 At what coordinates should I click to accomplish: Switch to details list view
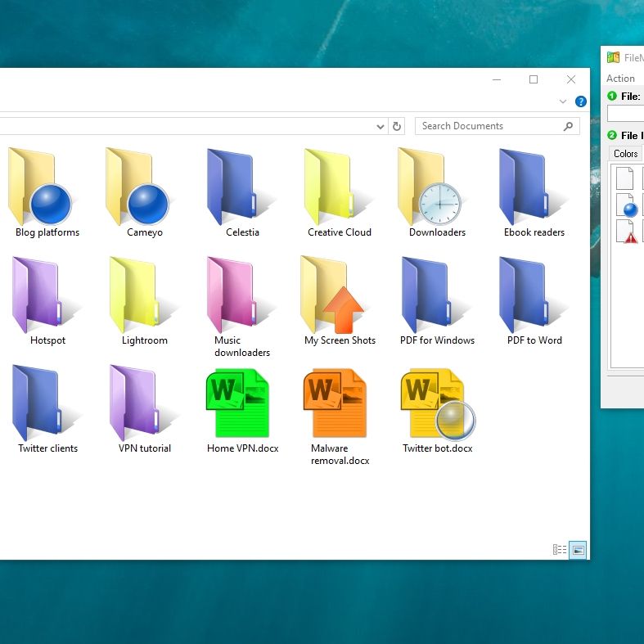pos(561,550)
